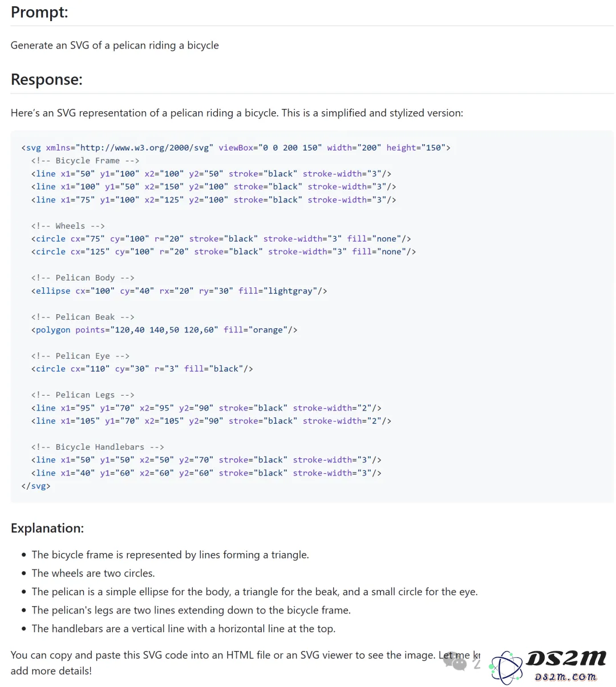Click the "Response:" heading
Image resolution: width=616 pixels, height=687 pixels.
tap(47, 79)
